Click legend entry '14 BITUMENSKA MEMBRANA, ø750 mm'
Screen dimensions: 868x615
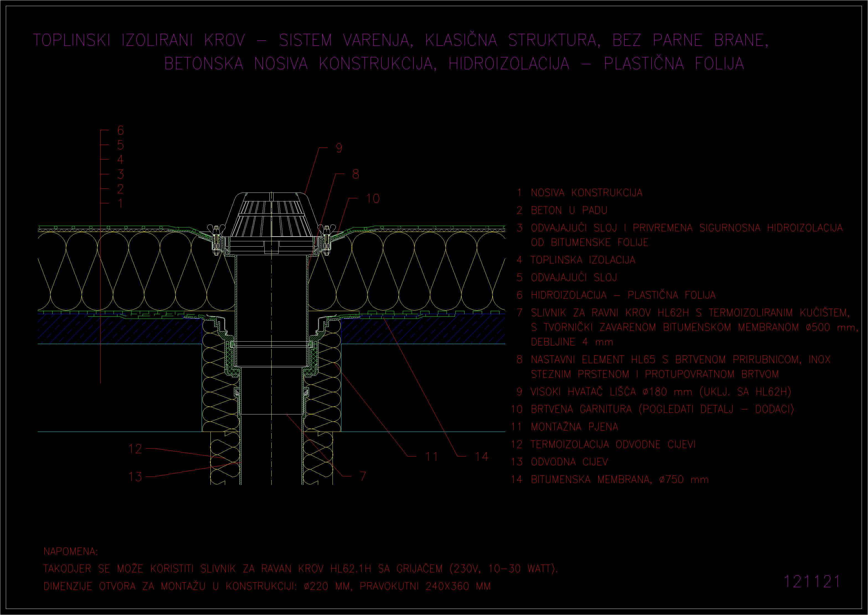[610, 480]
